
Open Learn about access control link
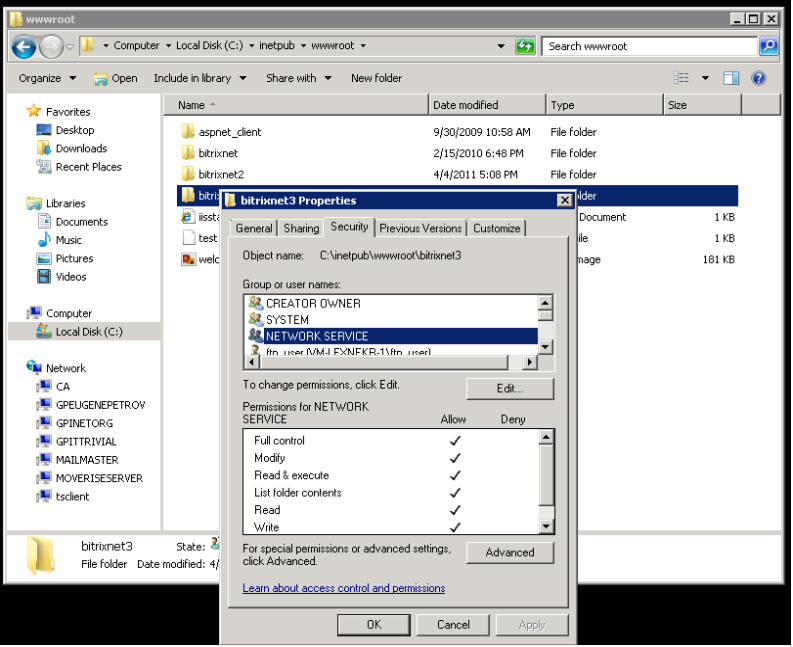[x=344, y=588]
